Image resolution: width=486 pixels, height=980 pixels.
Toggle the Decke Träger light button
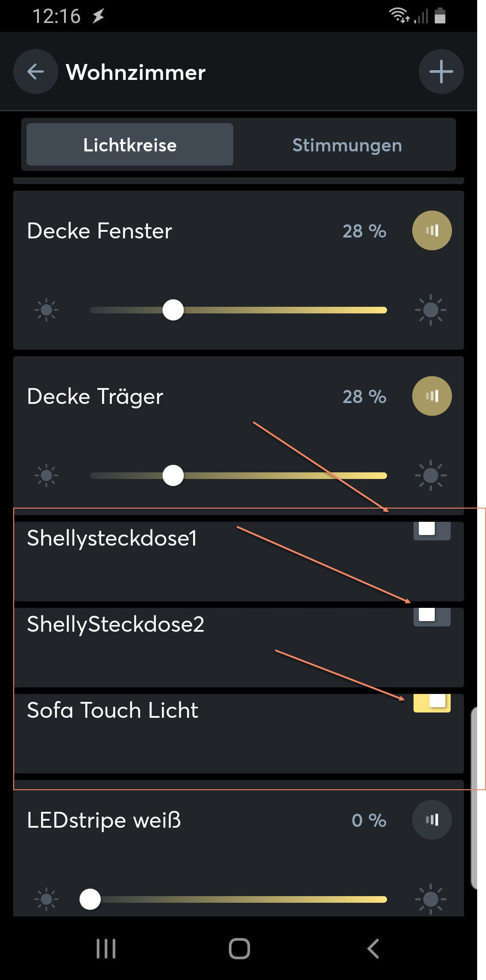click(432, 396)
